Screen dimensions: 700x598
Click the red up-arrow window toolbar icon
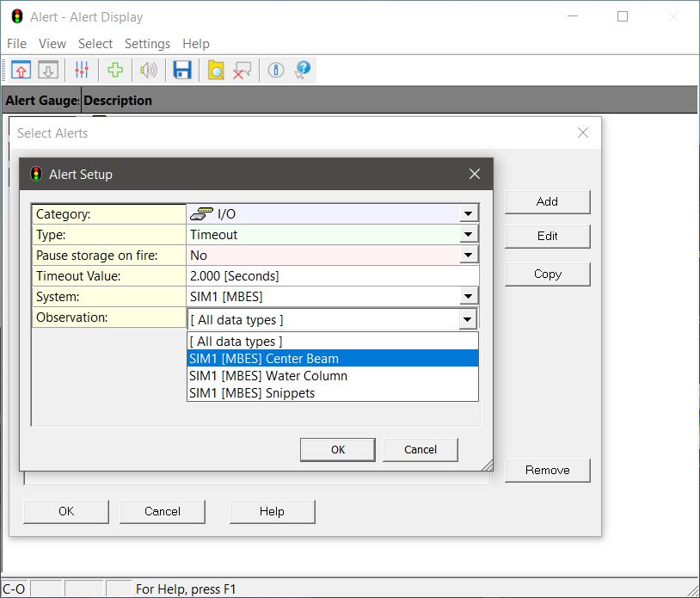pos(21,71)
